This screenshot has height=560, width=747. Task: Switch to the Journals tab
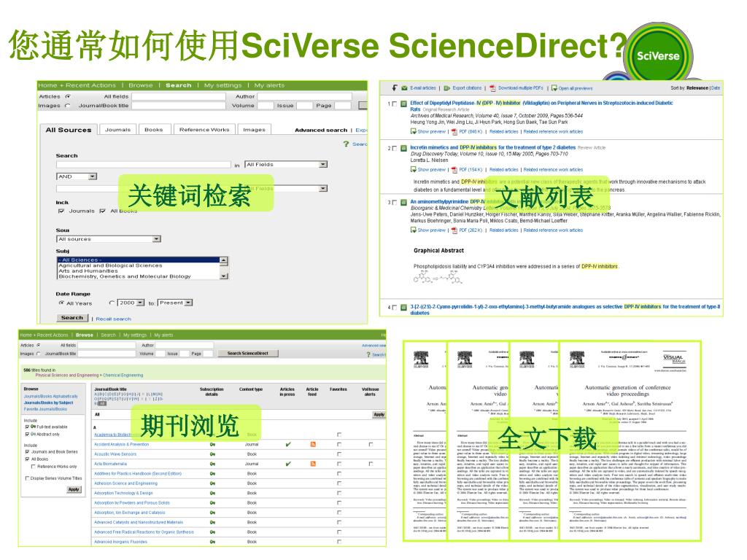click(117, 130)
